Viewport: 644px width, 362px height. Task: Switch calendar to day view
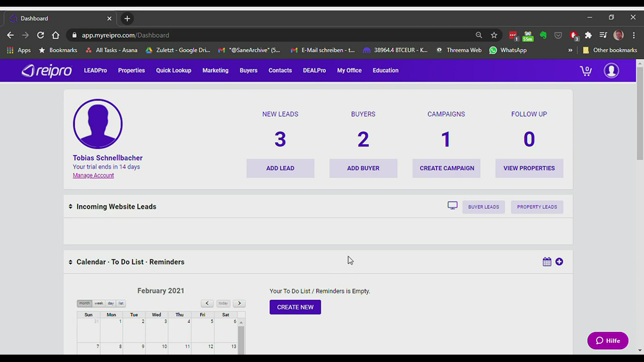(x=111, y=303)
